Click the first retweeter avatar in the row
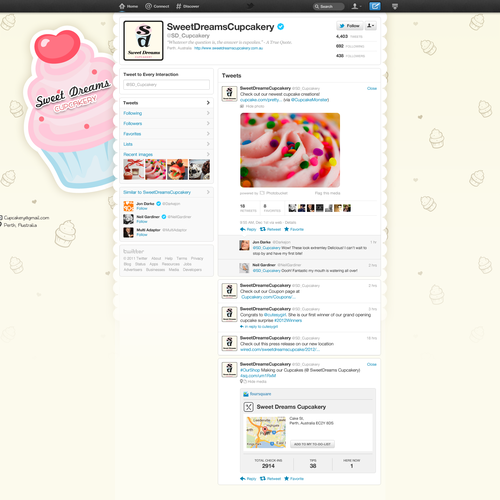This screenshot has height=500, width=500. click(292, 208)
